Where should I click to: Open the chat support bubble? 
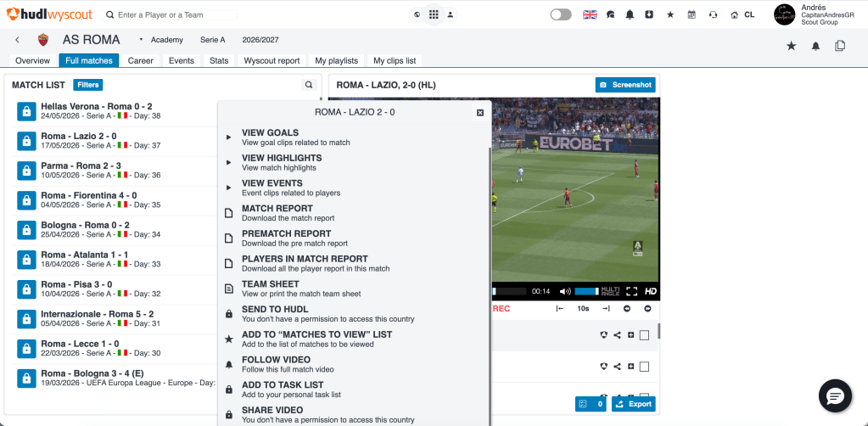(835, 396)
